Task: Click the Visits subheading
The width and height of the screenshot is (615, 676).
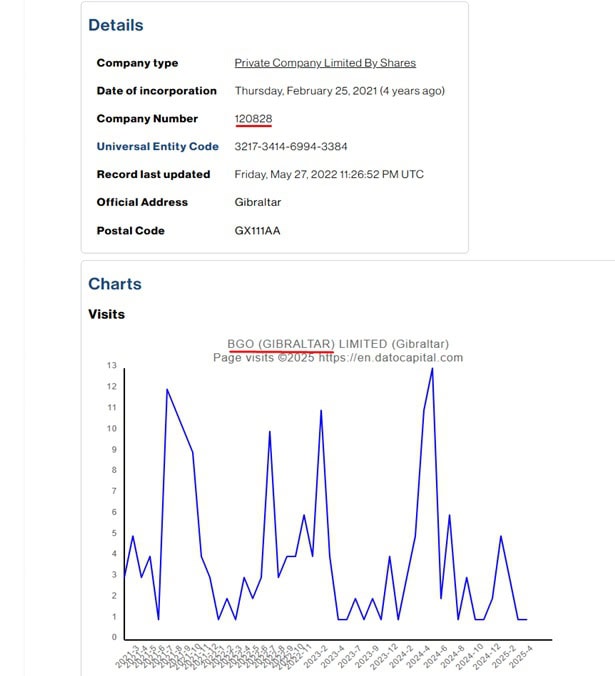Action: 106,314
